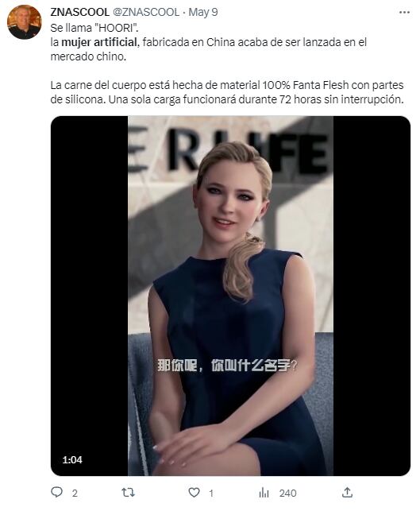Open the ZNASCOOL profile avatar picture
Image resolution: width=420 pixels, height=511 pixels.
[25, 22]
